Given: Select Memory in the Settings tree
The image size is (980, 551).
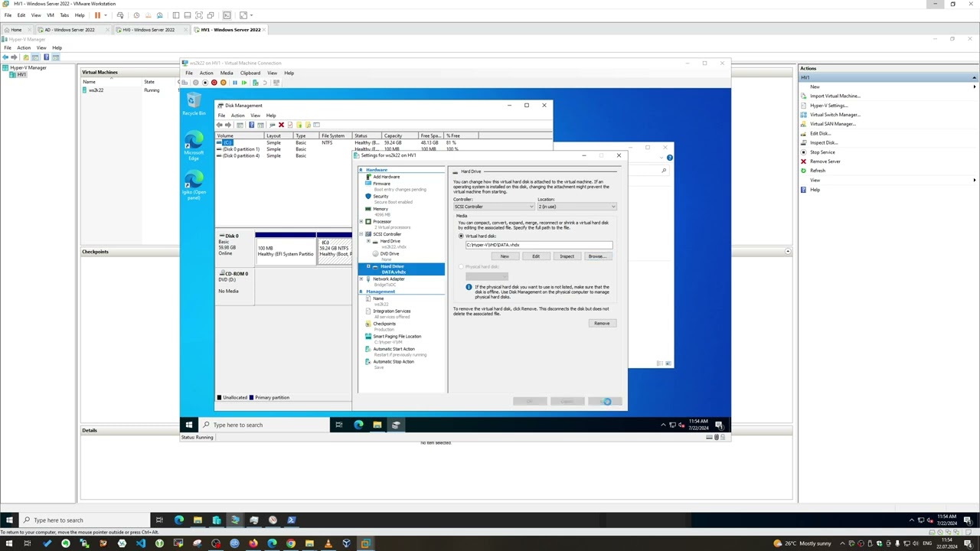Looking at the screenshot, I should coord(381,209).
